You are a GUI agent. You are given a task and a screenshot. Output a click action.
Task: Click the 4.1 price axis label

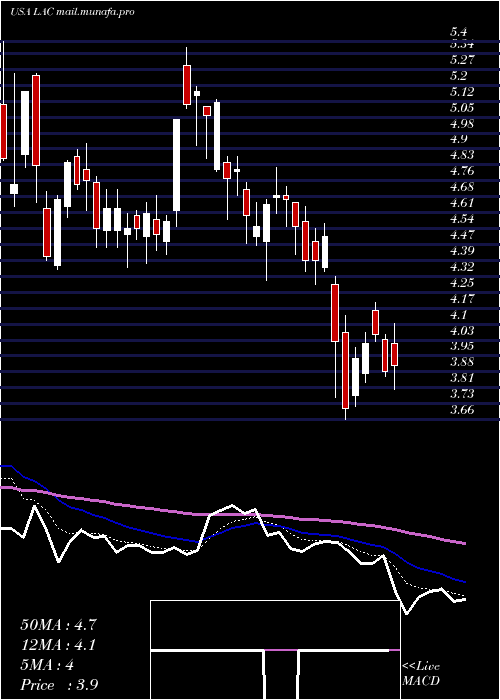(458, 315)
